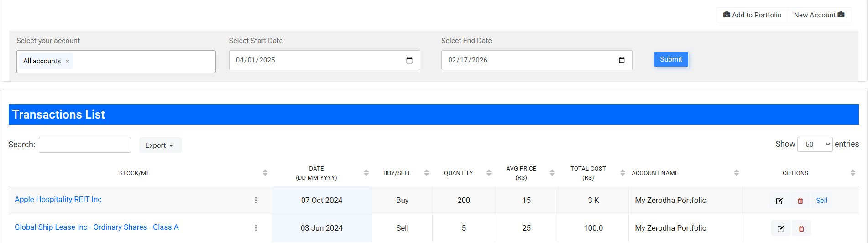Open three-dot menu for Global Ship Lease

point(256,228)
